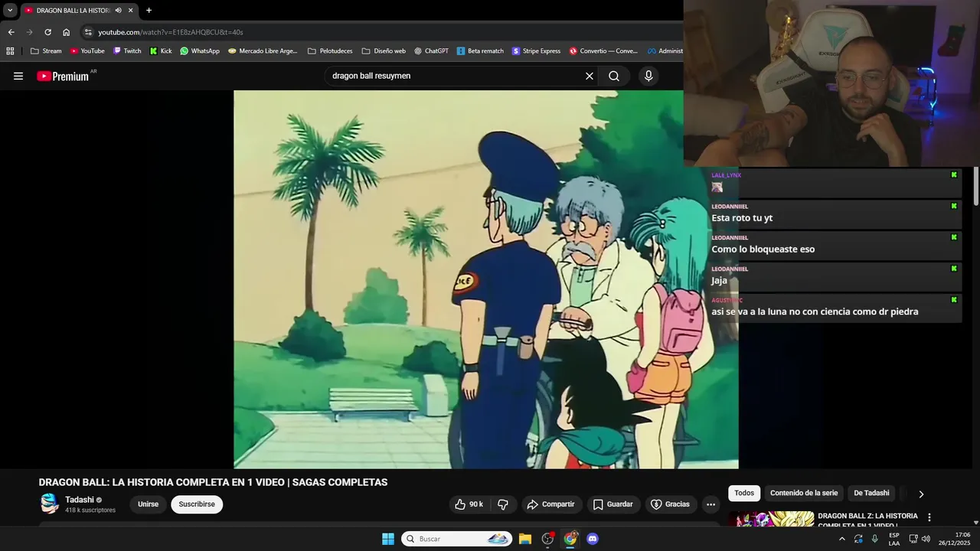
Task: Open the Stream bookmark folder
Action: [x=46, y=51]
